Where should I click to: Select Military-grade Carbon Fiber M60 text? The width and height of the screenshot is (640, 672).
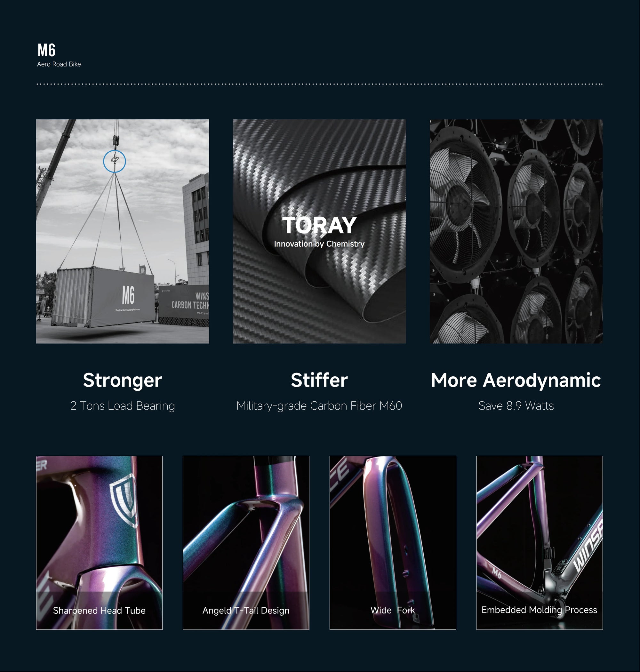pyautogui.click(x=319, y=405)
